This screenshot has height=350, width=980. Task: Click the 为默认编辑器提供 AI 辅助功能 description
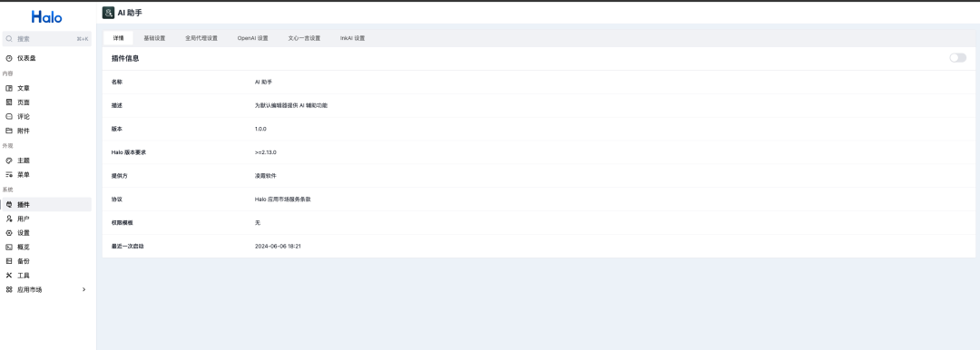pos(290,105)
